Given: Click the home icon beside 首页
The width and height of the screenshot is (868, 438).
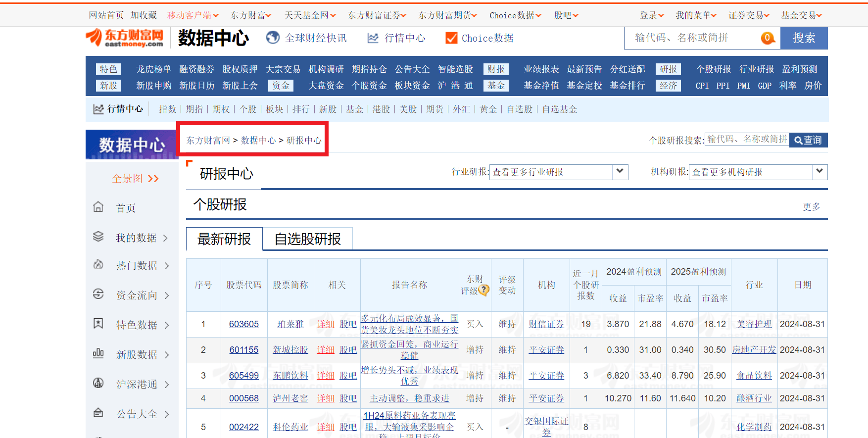Looking at the screenshot, I should (98, 207).
